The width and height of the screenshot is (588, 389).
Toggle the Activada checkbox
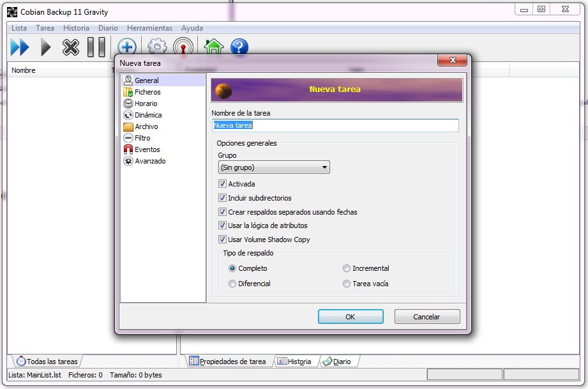coord(222,184)
